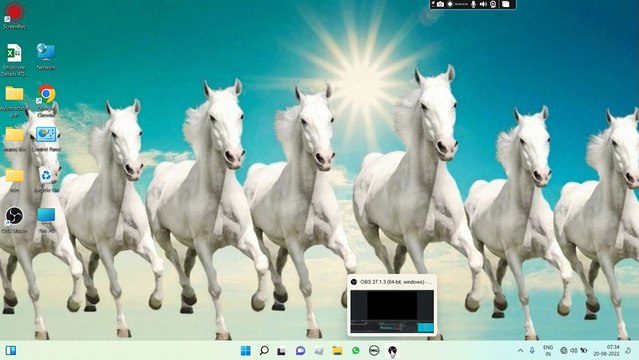Launch the OBS Studio desktop shortcut
The image size is (639, 360).
point(14,220)
